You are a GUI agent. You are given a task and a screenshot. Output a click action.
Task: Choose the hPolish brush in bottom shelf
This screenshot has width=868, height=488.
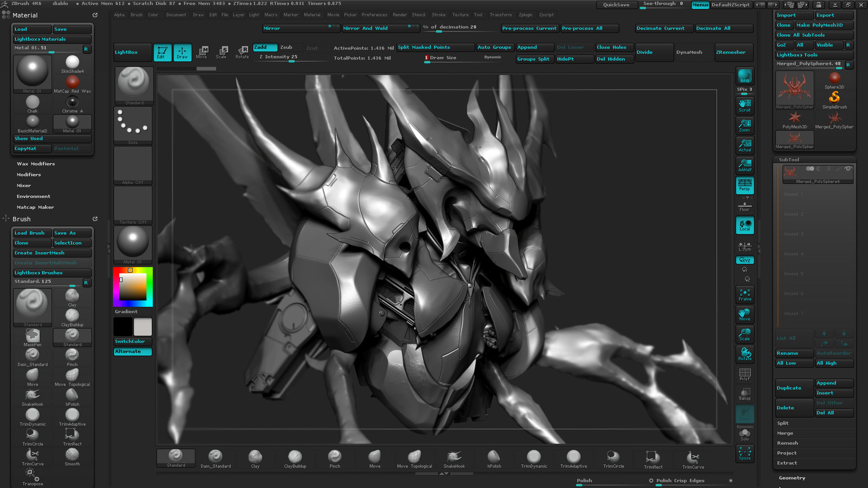[x=494, y=459]
